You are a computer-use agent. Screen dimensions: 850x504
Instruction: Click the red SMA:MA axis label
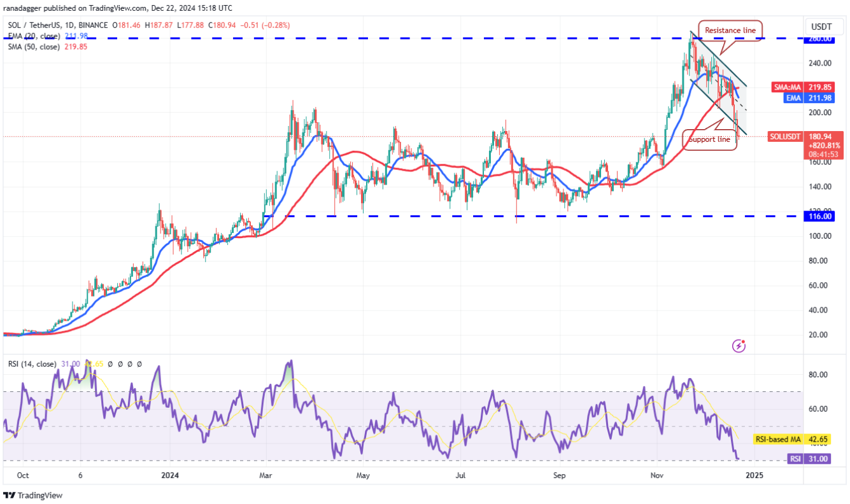[788, 86]
